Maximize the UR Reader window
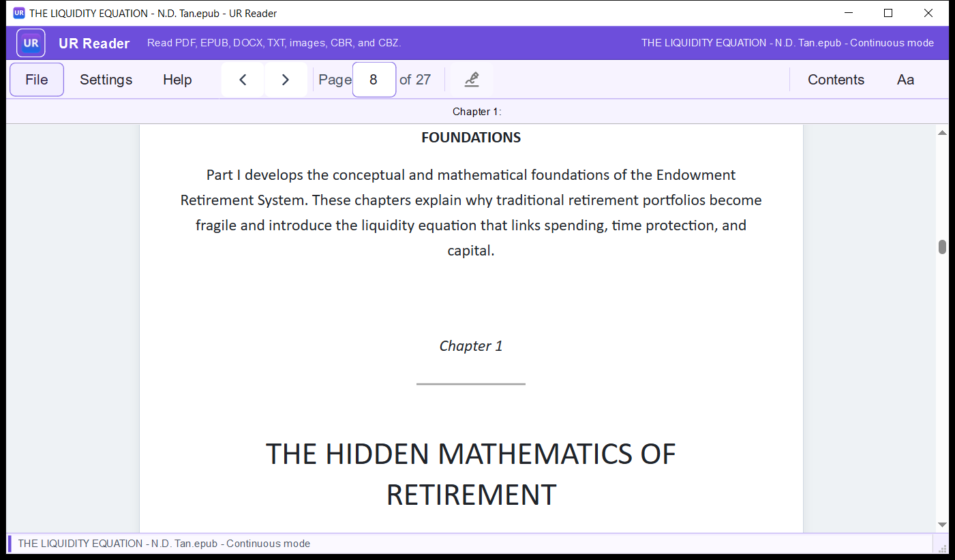The width and height of the screenshot is (955, 560). pyautogui.click(x=888, y=13)
